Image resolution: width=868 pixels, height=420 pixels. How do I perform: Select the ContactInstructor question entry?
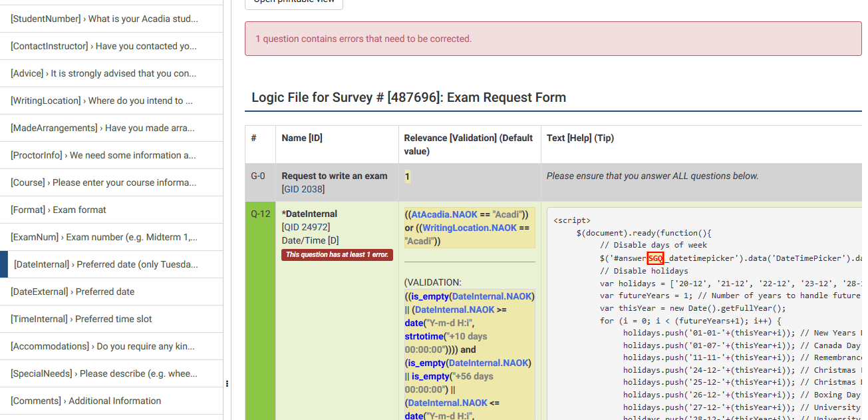click(104, 46)
